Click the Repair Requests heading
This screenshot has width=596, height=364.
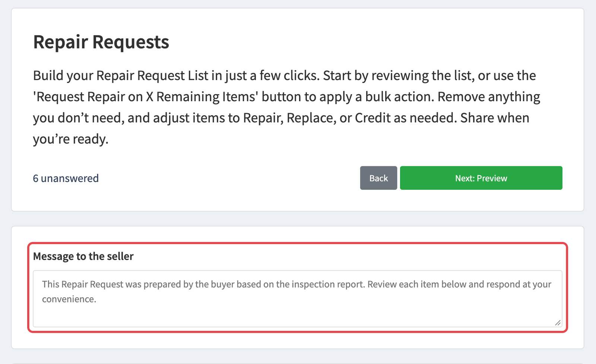click(101, 42)
